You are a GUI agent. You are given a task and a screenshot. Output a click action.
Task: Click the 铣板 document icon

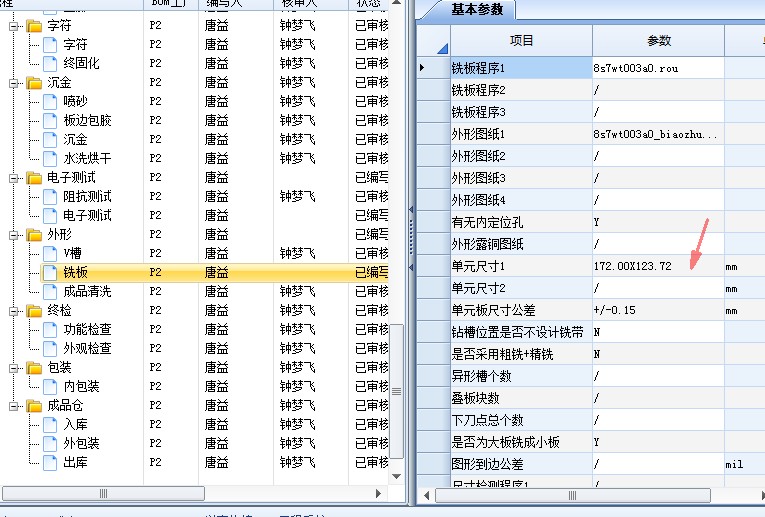(x=50, y=273)
